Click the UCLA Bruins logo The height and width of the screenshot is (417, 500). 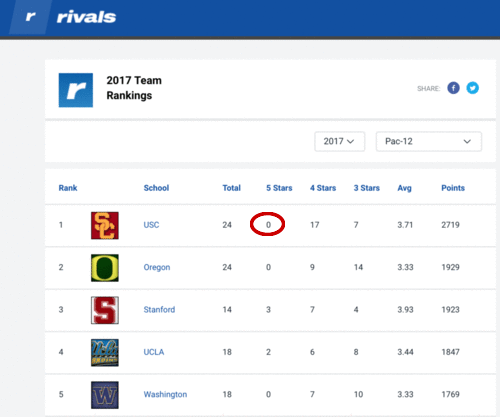coord(105,352)
